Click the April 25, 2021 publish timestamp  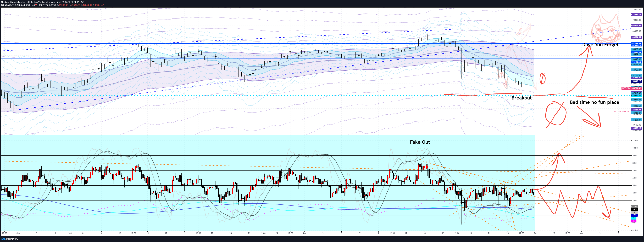coord(70,2)
